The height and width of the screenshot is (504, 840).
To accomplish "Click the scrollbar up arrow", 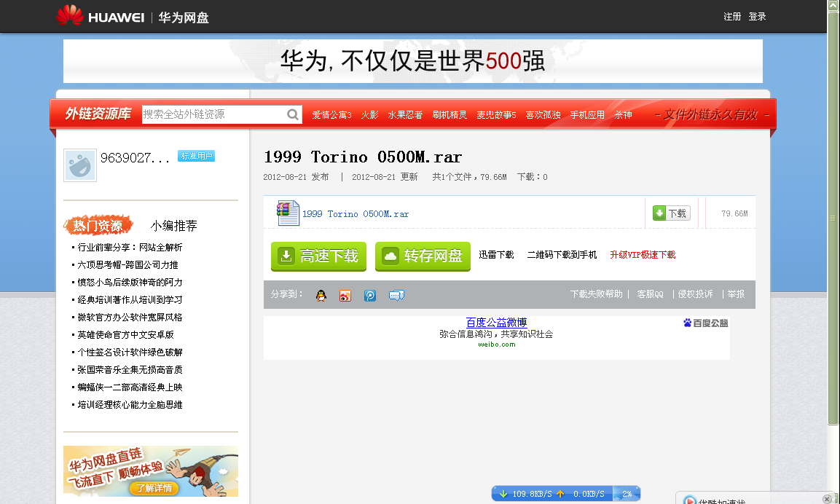I will click(833, 5).
